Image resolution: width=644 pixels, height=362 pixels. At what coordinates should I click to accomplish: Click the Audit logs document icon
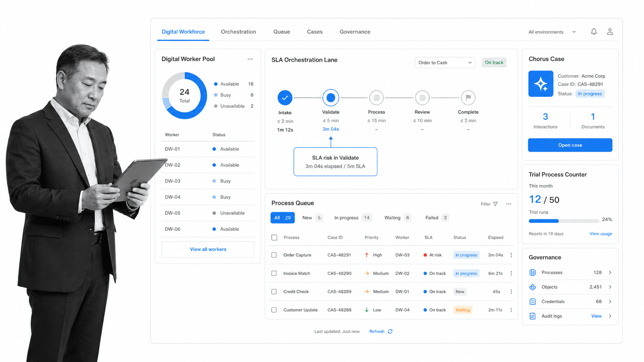coord(533,316)
